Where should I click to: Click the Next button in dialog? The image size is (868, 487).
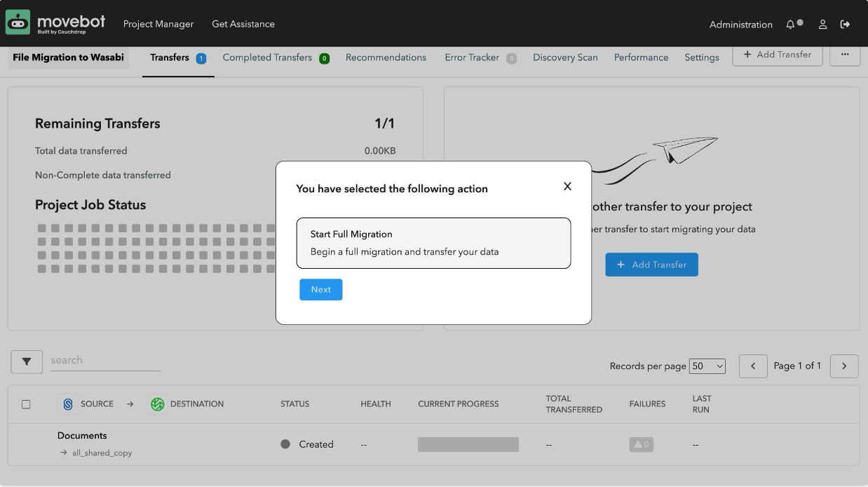321,289
